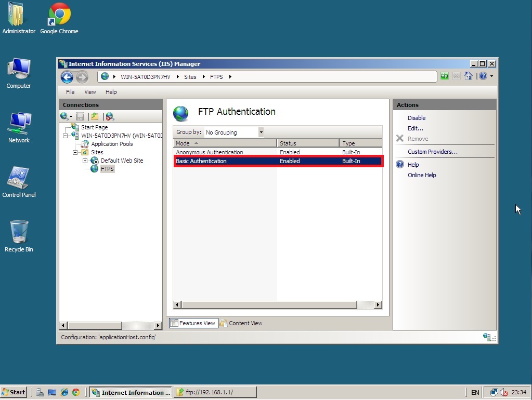The image size is (532, 400).
Task: Collapse the Sites tree node
Action: [75, 153]
